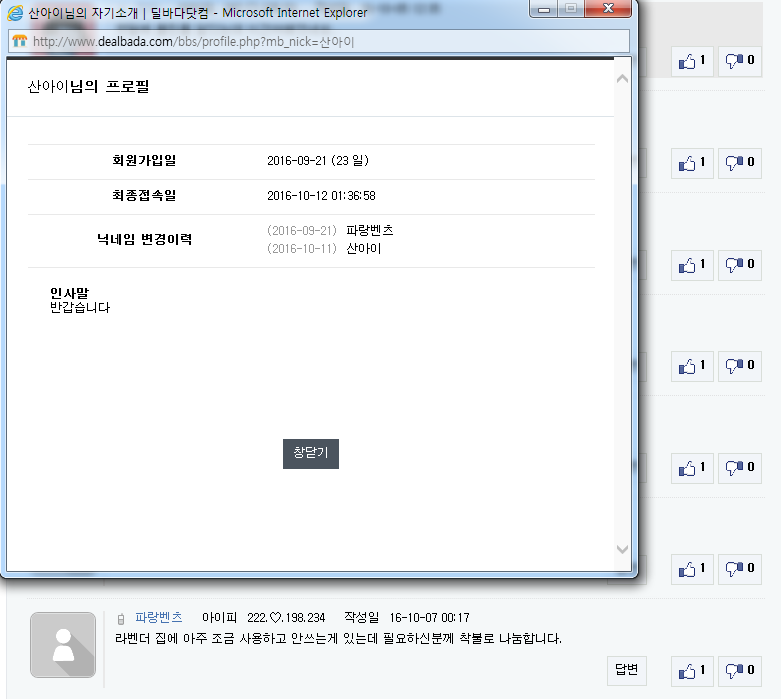Click the phone icon beside 파랑벤츠 nickname
Viewport: 781px width, 699px height.
(x=121, y=618)
